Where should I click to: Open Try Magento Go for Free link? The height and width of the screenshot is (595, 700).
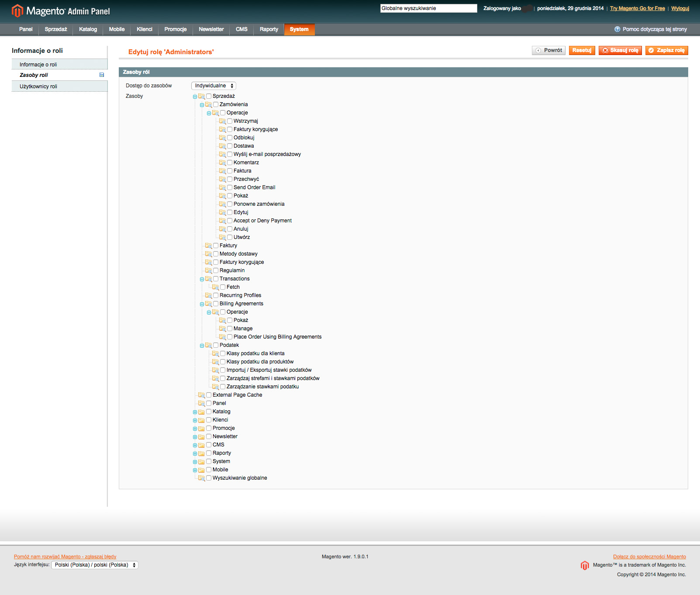point(638,8)
